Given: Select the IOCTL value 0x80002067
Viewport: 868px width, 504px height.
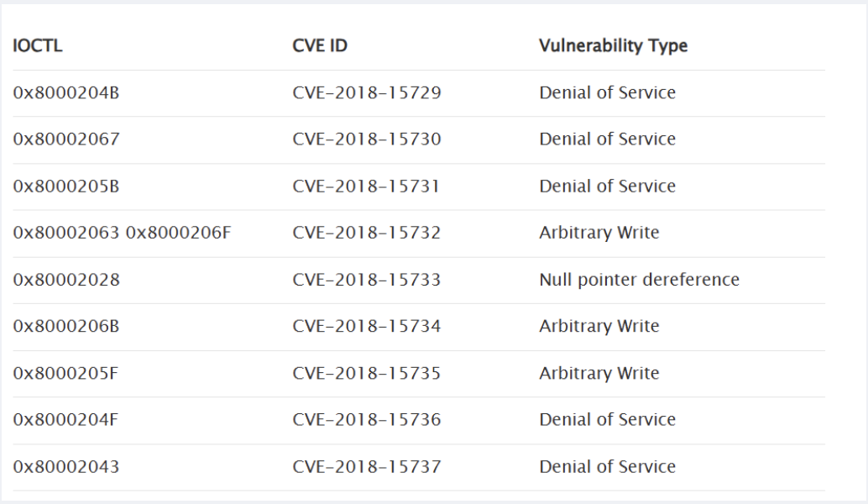Looking at the screenshot, I should (65, 139).
